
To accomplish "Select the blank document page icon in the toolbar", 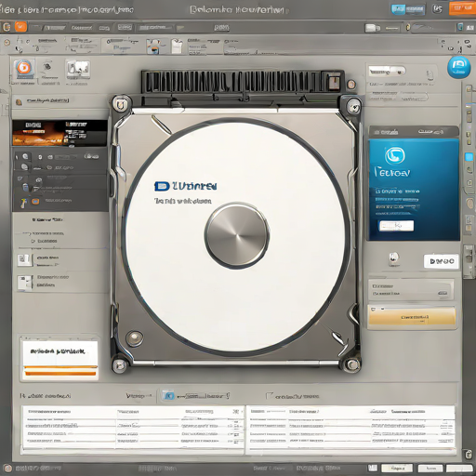I will tap(177, 46).
